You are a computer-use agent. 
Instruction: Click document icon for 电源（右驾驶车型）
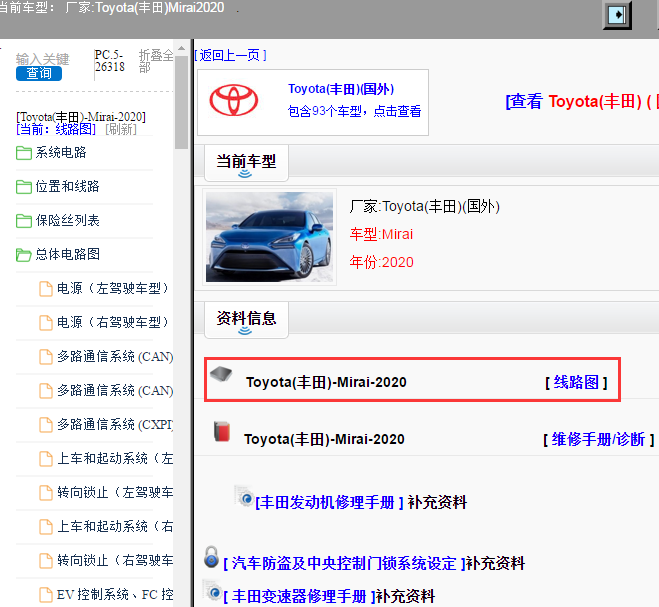click(46, 323)
